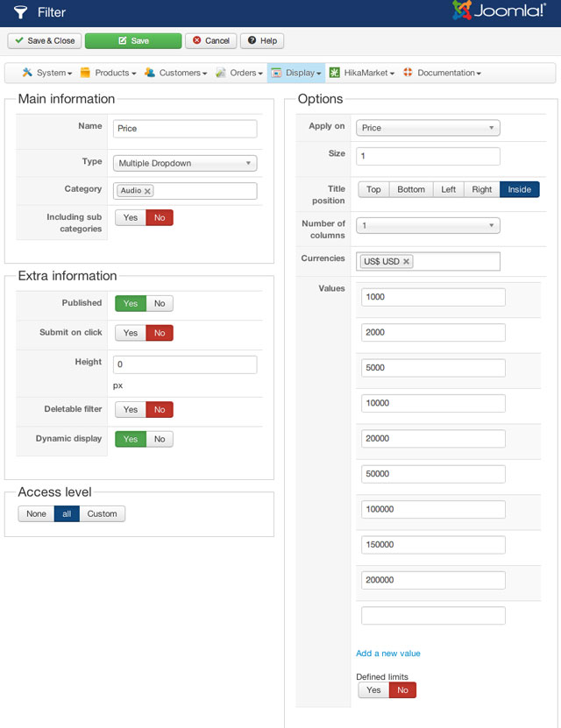Click the HikaMarket menu icon
Screen dimensions: 561x728
click(x=335, y=73)
